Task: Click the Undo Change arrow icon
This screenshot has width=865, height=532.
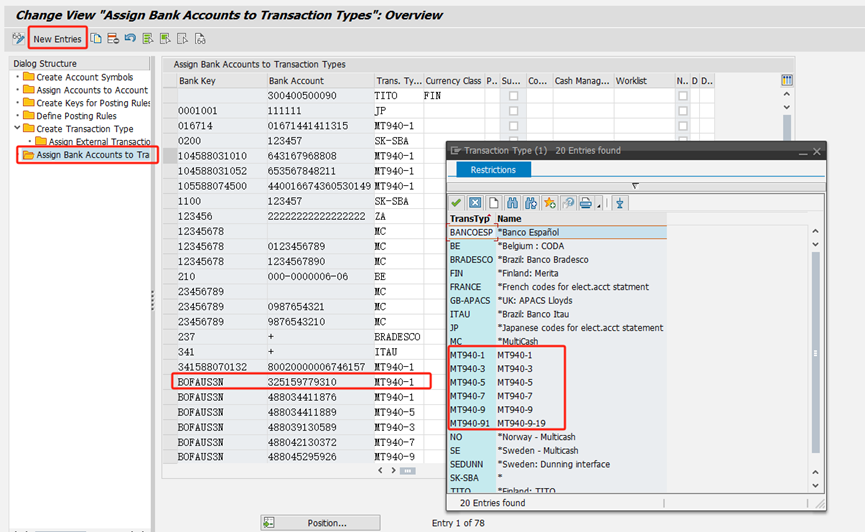Action: [130, 39]
